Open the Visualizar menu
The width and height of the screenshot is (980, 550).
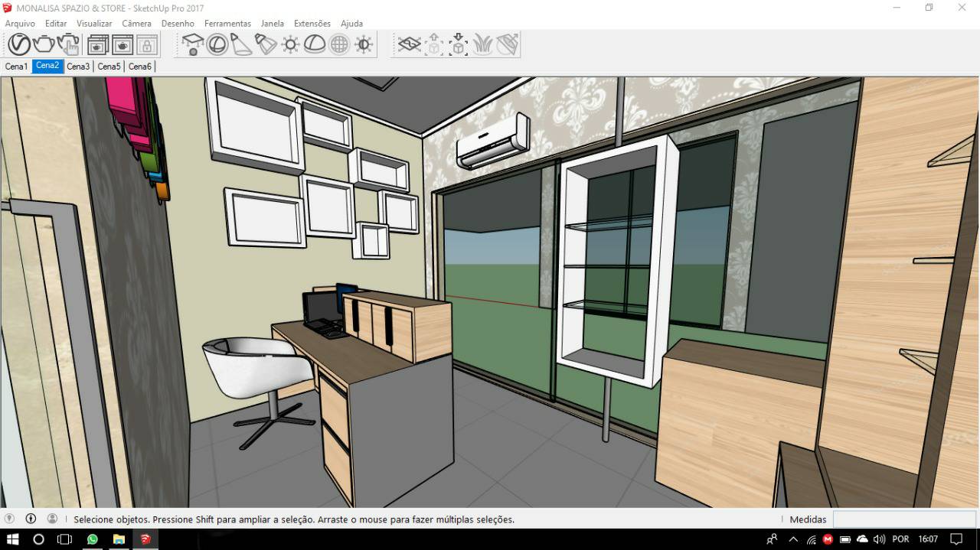[x=94, y=24]
